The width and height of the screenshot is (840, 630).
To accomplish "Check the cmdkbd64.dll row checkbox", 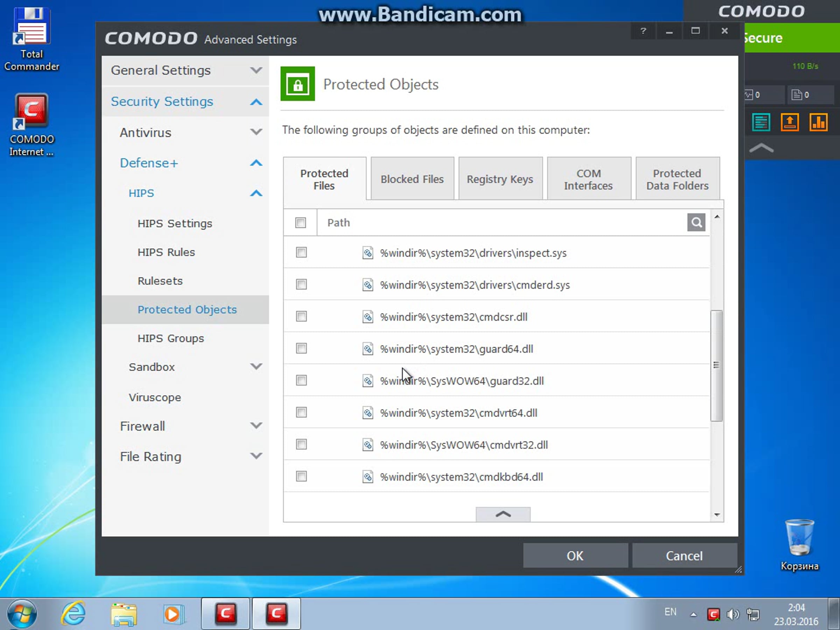I will click(301, 476).
